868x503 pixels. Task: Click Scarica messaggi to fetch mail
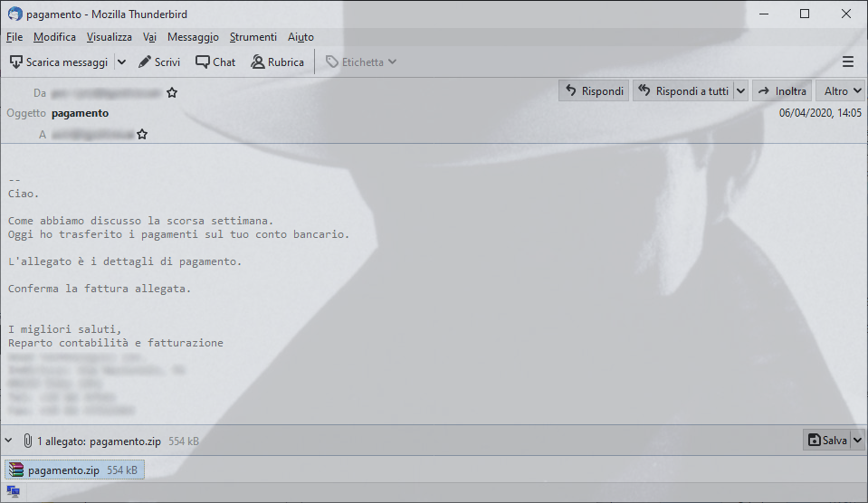click(59, 62)
